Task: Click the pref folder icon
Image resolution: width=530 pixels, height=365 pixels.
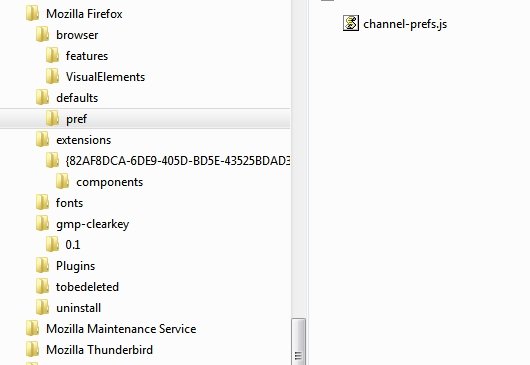Action: (52, 119)
